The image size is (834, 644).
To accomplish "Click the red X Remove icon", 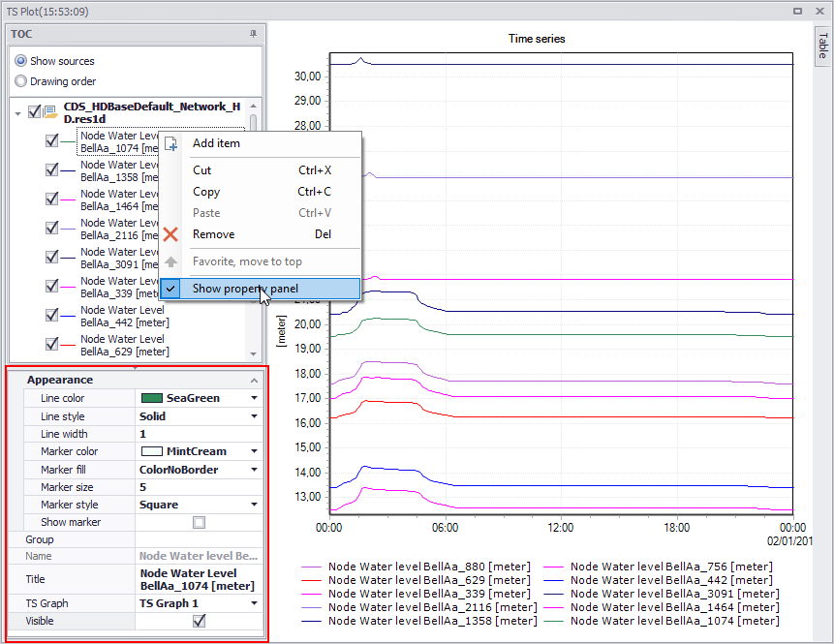I will coord(170,234).
